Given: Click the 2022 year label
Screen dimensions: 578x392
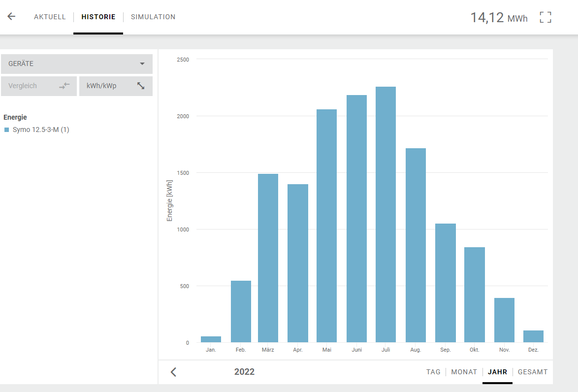Looking at the screenshot, I should pyautogui.click(x=244, y=372).
